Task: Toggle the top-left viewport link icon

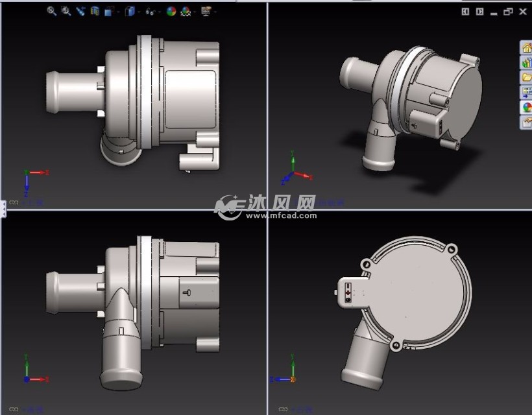Action: 13,203
